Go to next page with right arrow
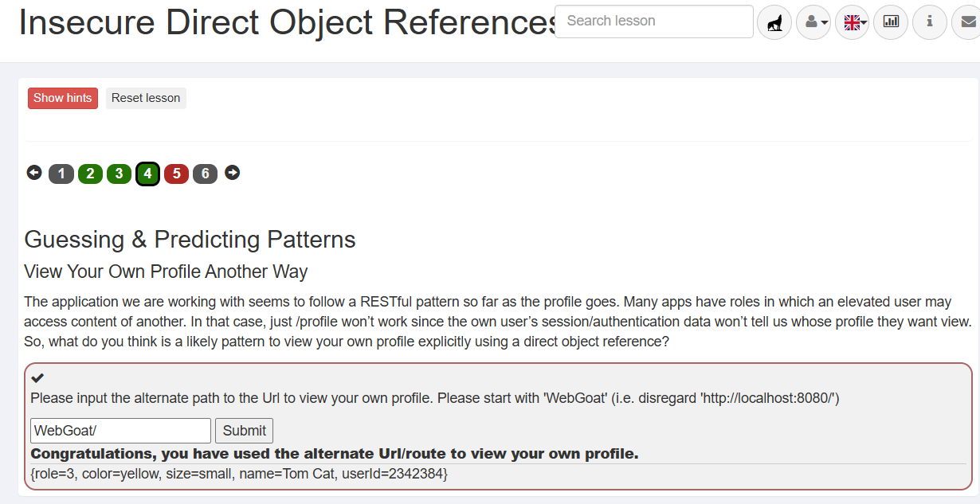The image size is (980, 504). tap(232, 173)
